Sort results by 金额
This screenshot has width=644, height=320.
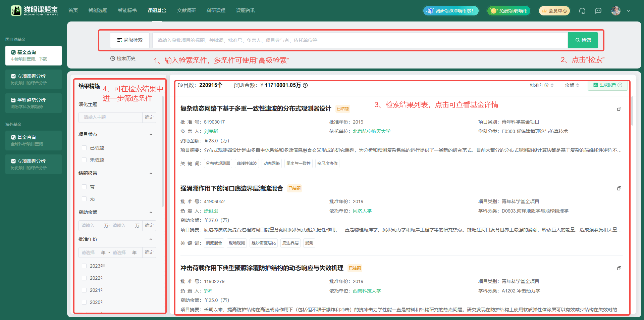click(572, 85)
